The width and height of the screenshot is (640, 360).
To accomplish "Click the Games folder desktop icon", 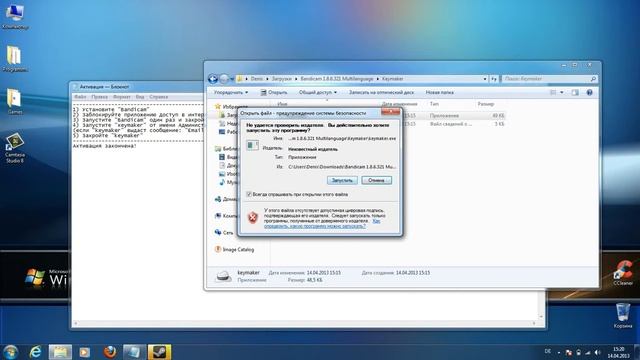I will [x=15, y=101].
